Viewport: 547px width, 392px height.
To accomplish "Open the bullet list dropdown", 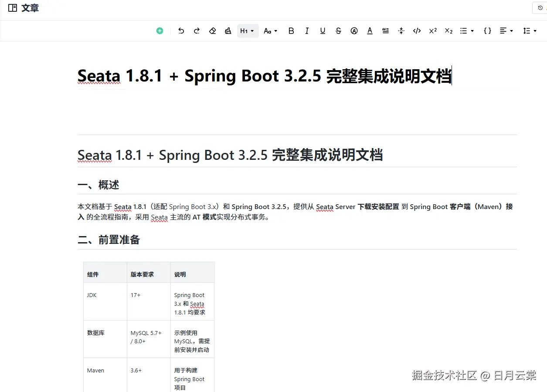I will point(467,31).
